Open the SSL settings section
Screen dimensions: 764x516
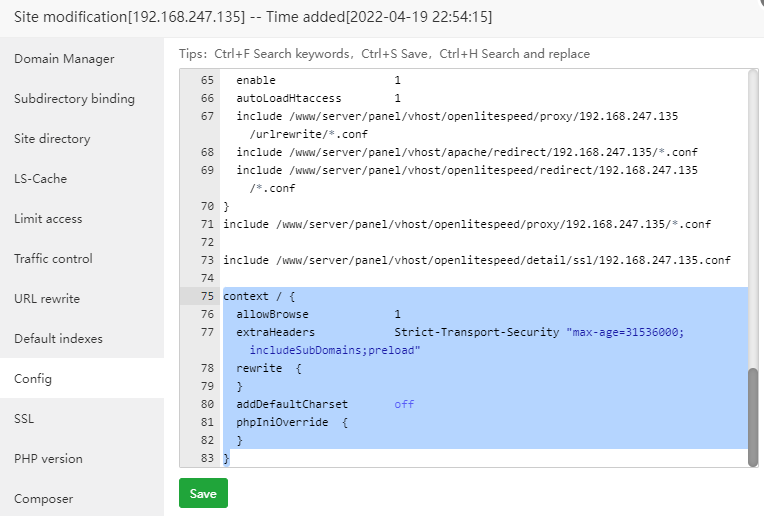click(24, 419)
